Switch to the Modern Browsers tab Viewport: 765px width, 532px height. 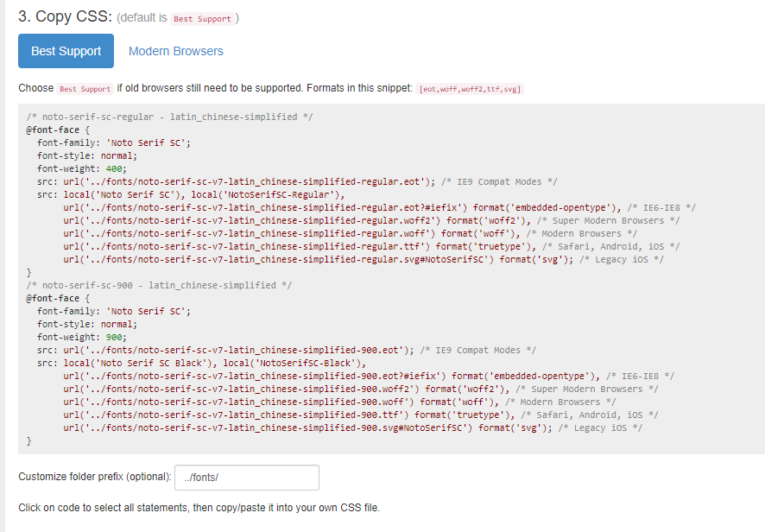click(175, 51)
